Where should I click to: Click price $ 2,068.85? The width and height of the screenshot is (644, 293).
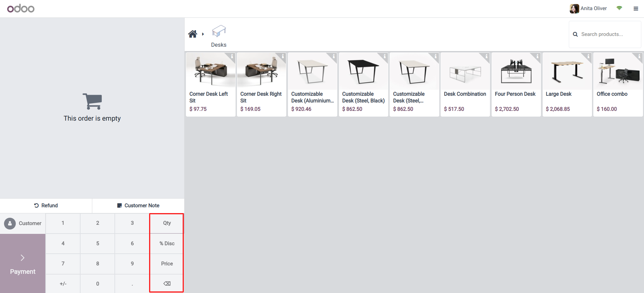pyautogui.click(x=558, y=109)
